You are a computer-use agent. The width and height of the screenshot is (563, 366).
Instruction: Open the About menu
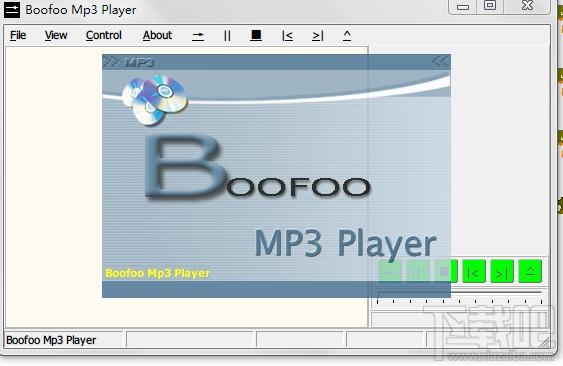[157, 35]
